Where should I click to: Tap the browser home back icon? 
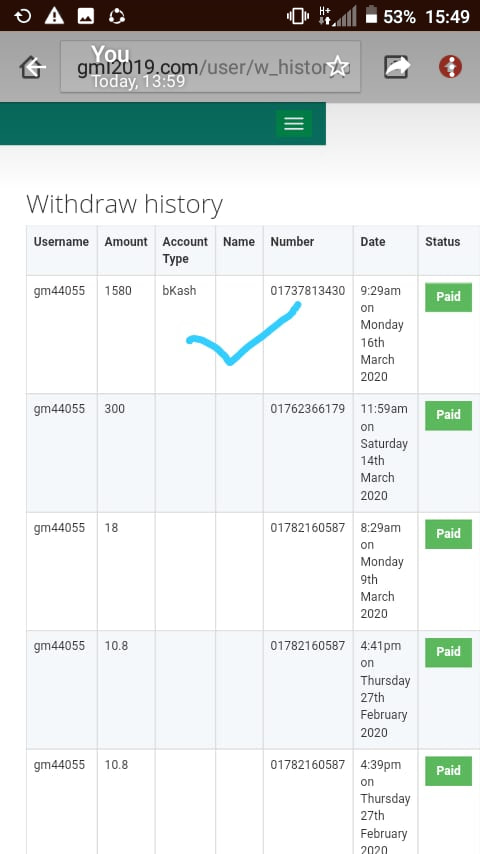pyautogui.click(x=33, y=68)
